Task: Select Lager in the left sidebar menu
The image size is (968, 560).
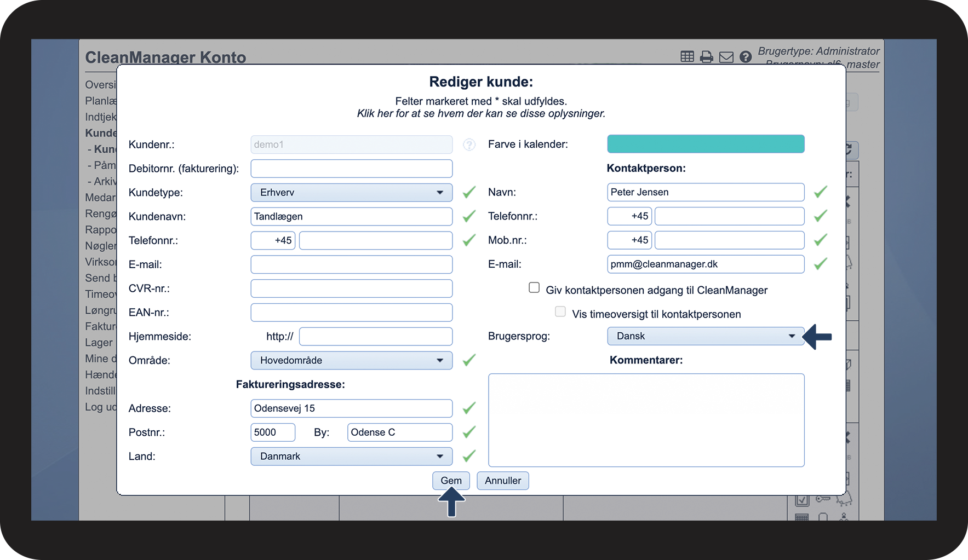Action: (x=99, y=343)
